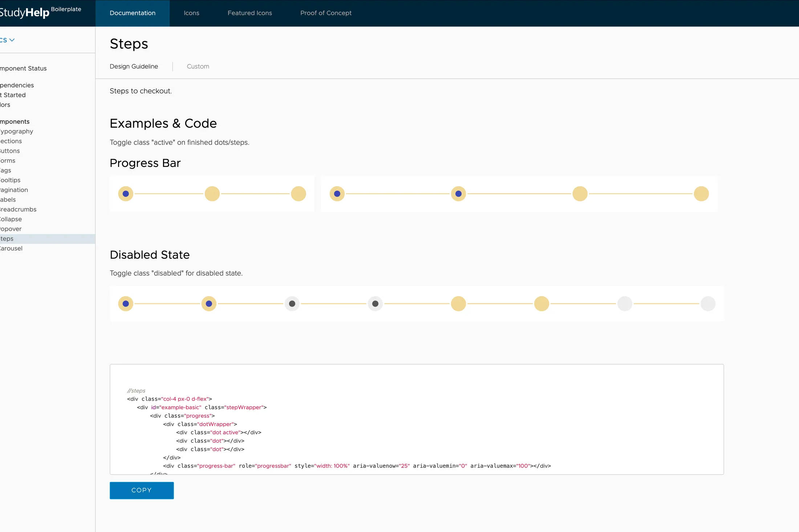
Task: Open Carousel in the sidebar
Action: click(11, 249)
